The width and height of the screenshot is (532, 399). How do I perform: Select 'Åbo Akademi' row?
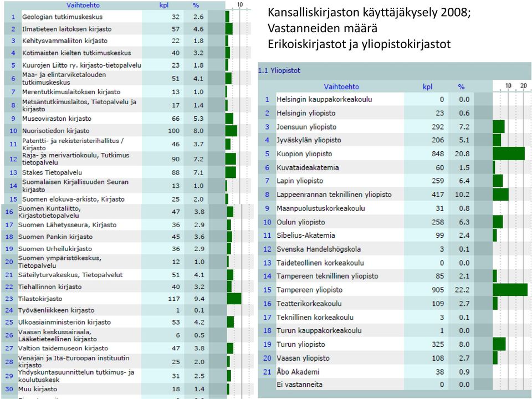coord(395,371)
